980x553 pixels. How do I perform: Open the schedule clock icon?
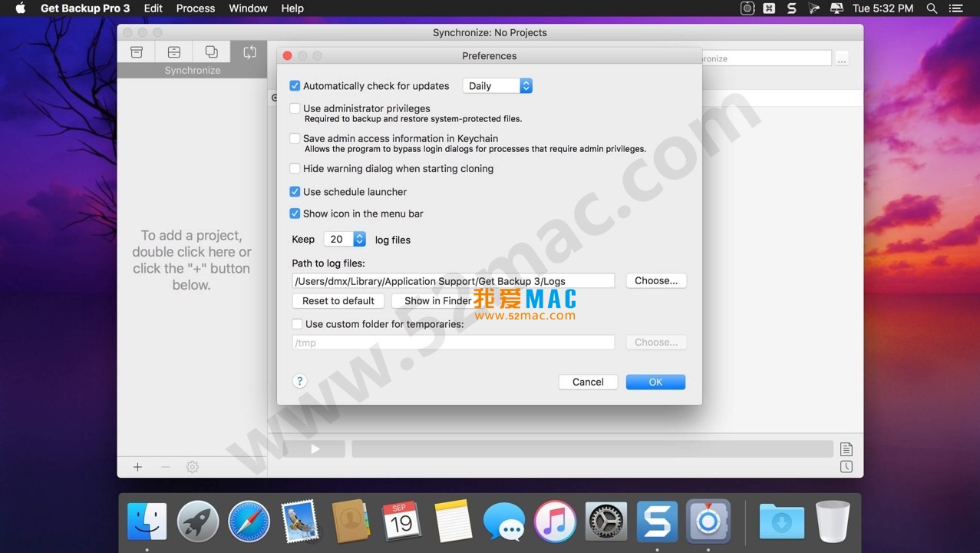(846, 467)
